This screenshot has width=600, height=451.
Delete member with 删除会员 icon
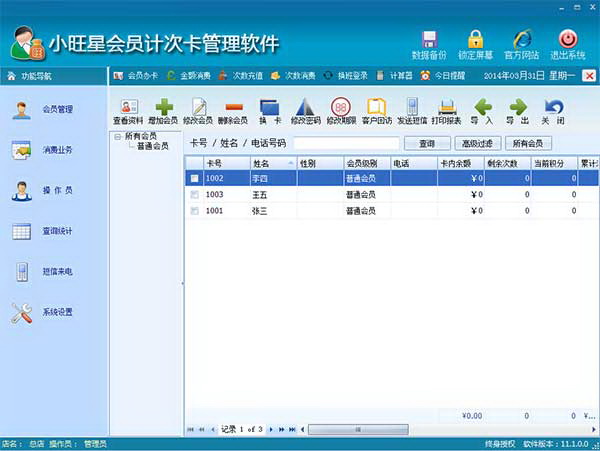233,107
